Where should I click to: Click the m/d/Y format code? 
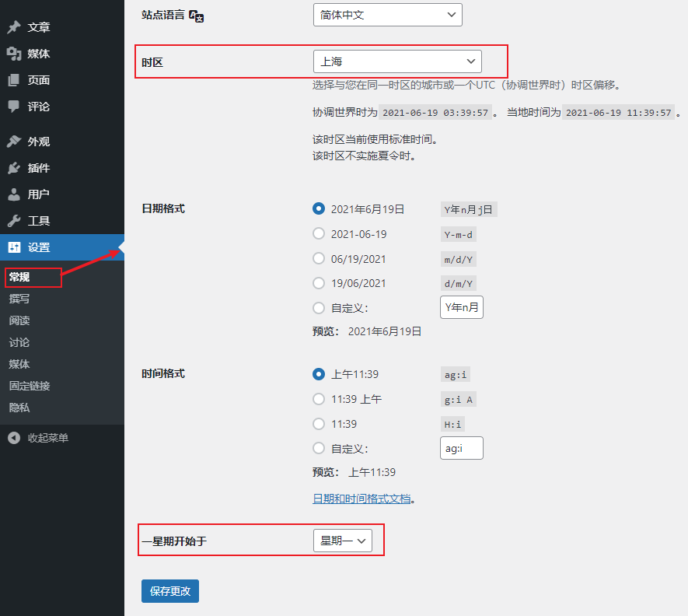459,260
